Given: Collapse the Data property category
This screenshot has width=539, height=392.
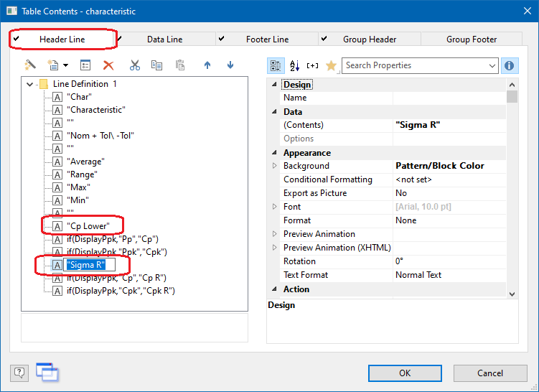Looking at the screenshot, I should point(274,111).
